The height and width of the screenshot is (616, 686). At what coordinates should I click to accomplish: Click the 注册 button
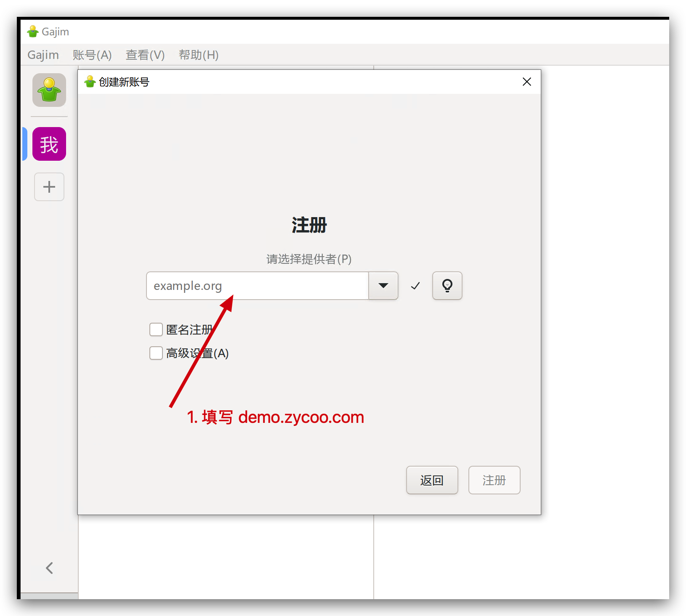point(494,480)
